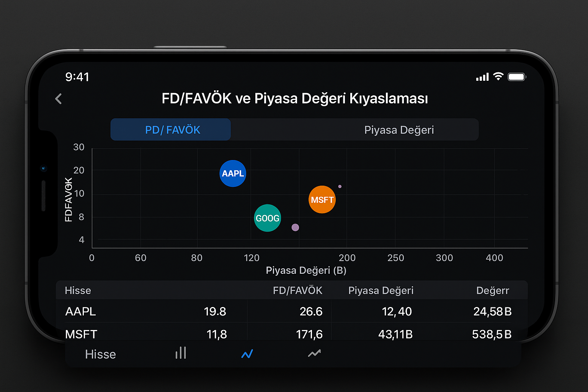The height and width of the screenshot is (392, 588).
Task: Open the bar chart view icon
Action: click(x=181, y=353)
